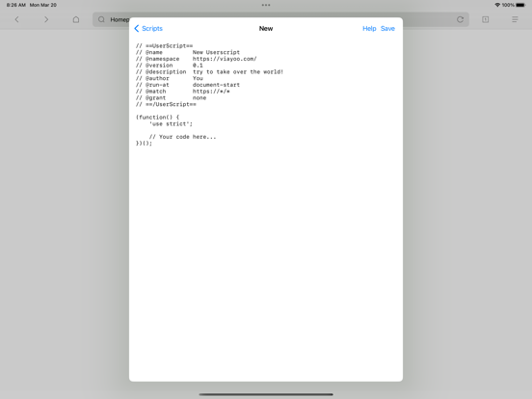The height and width of the screenshot is (399, 532).
Task: Tap the home indicator bar
Action: [266, 394]
